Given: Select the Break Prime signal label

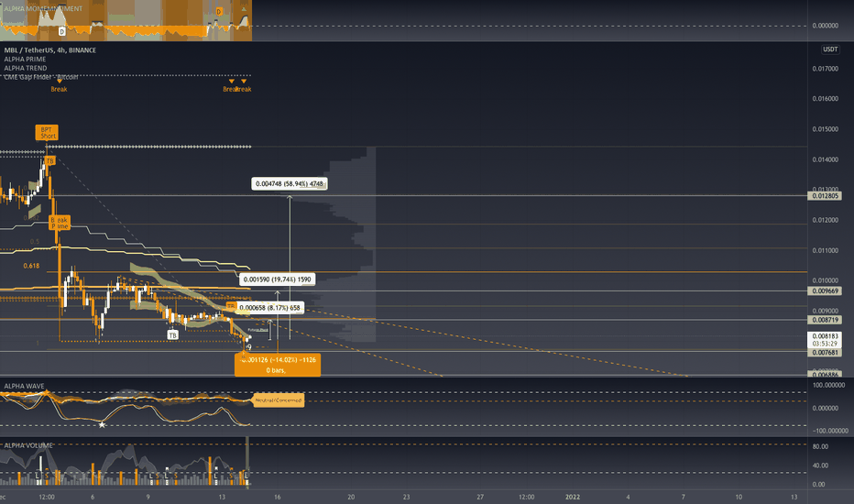Looking at the screenshot, I should tap(60, 223).
